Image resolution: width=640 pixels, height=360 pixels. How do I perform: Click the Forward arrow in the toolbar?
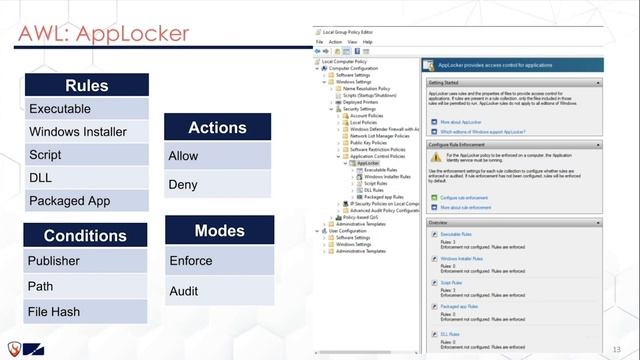coord(326,51)
